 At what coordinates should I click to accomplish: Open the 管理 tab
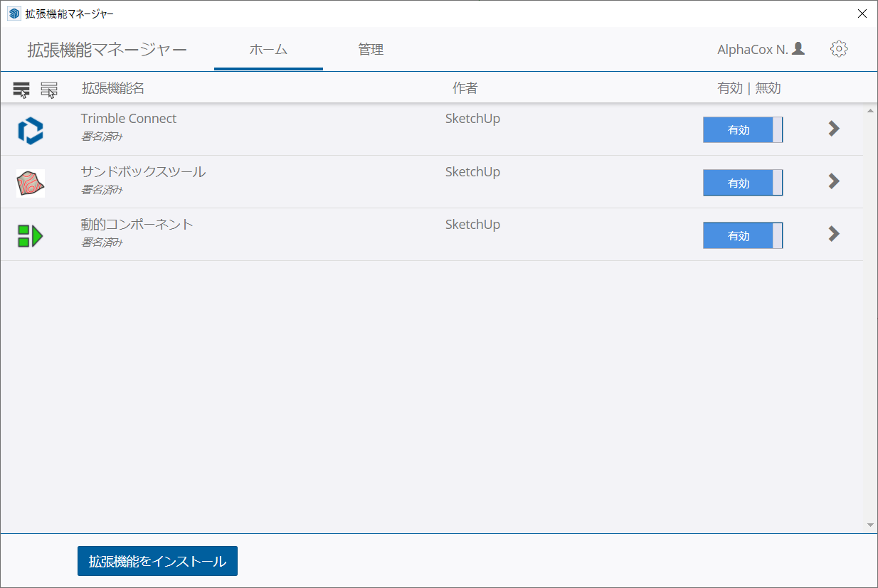point(371,50)
